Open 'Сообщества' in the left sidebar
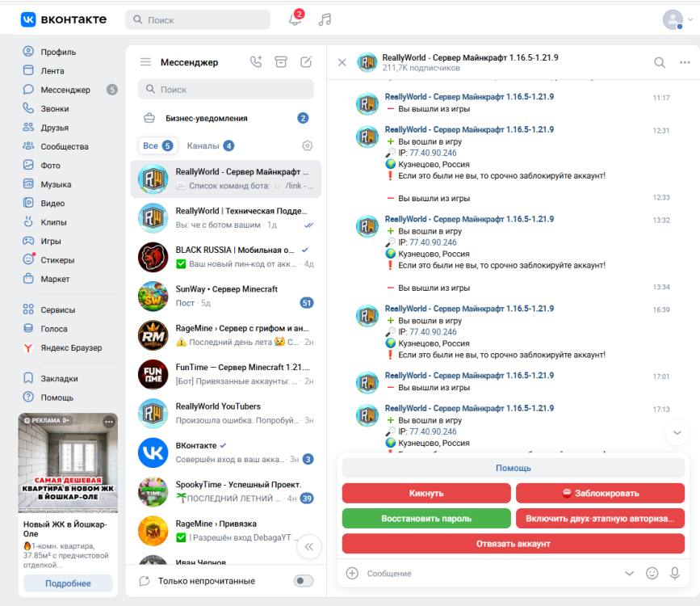Viewport: 700px width, 606px height. [65, 146]
